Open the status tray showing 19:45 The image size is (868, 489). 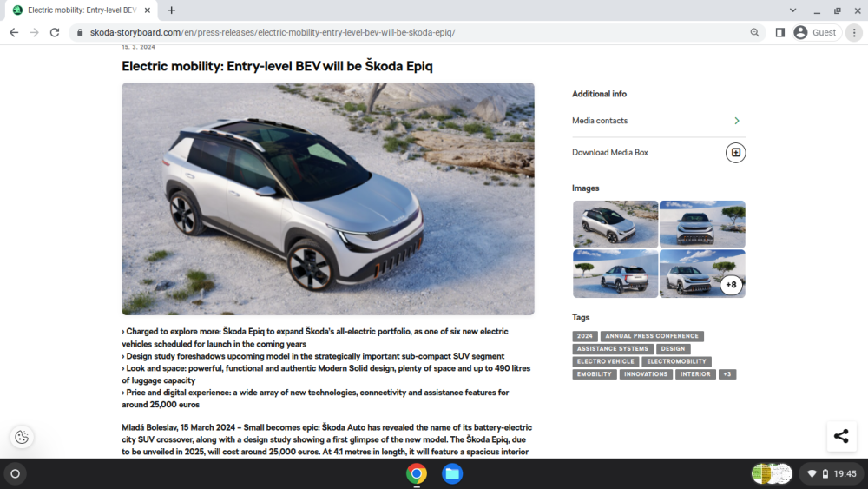click(x=832, y=474)
